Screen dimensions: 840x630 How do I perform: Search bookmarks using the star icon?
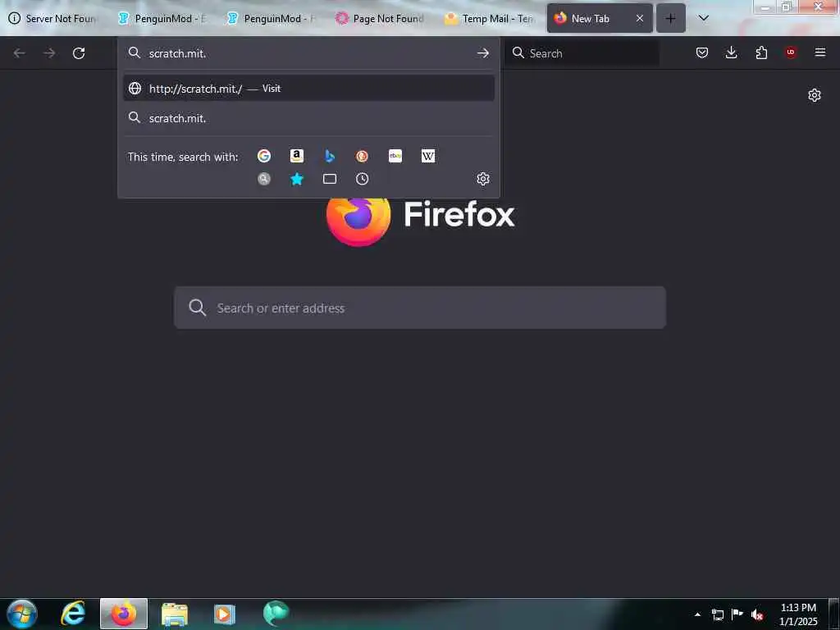(x=297, y=179)
